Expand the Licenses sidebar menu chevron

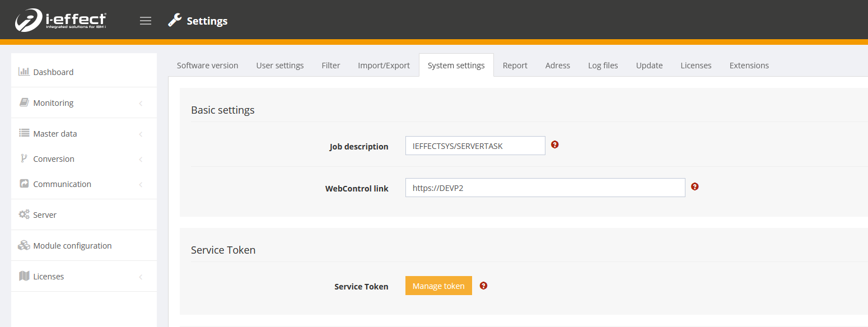click(141, 277)
